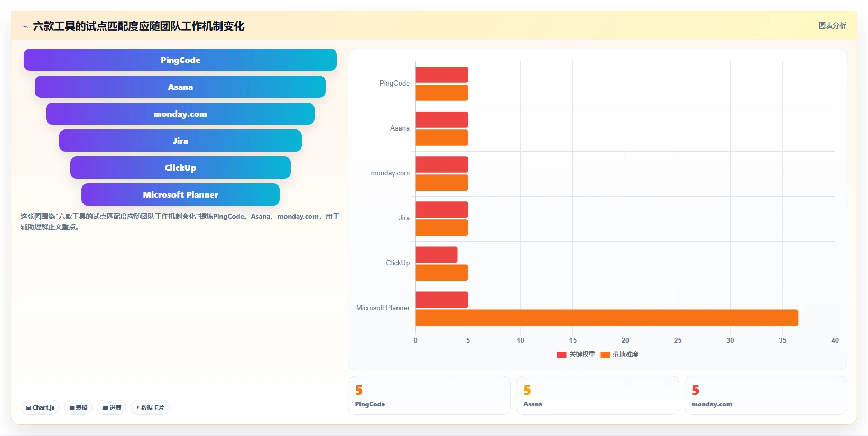Click the PingCode label on the chart axis
This screenshot has width=868, height=436.
(x=394, y=84)
